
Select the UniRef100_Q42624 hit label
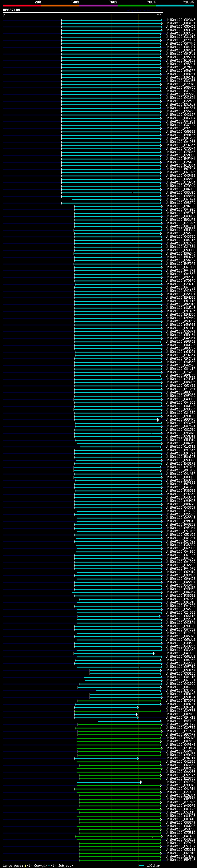coord(180,98)
